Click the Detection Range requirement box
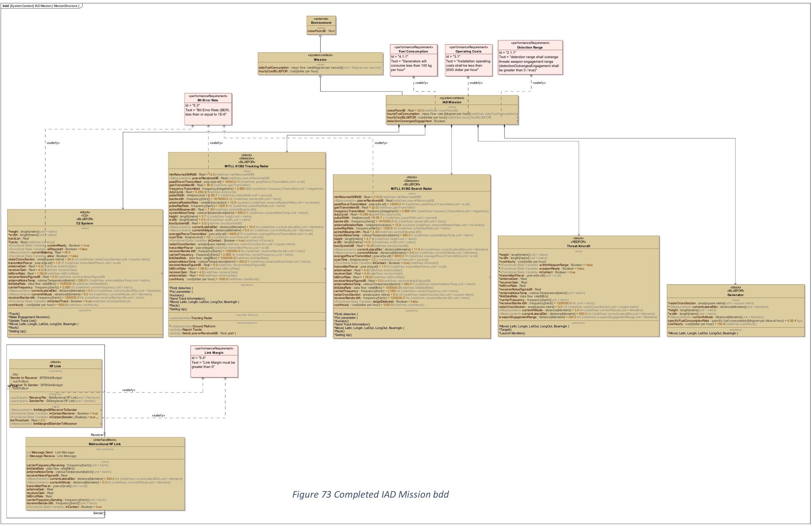The height and width of the screenshot is (526, 812). (x=529, y=48)
